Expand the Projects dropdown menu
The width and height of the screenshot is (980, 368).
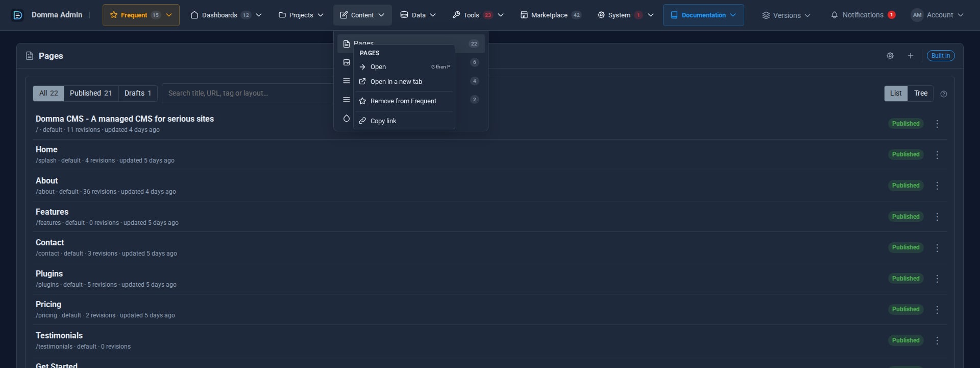pos(301,15)
